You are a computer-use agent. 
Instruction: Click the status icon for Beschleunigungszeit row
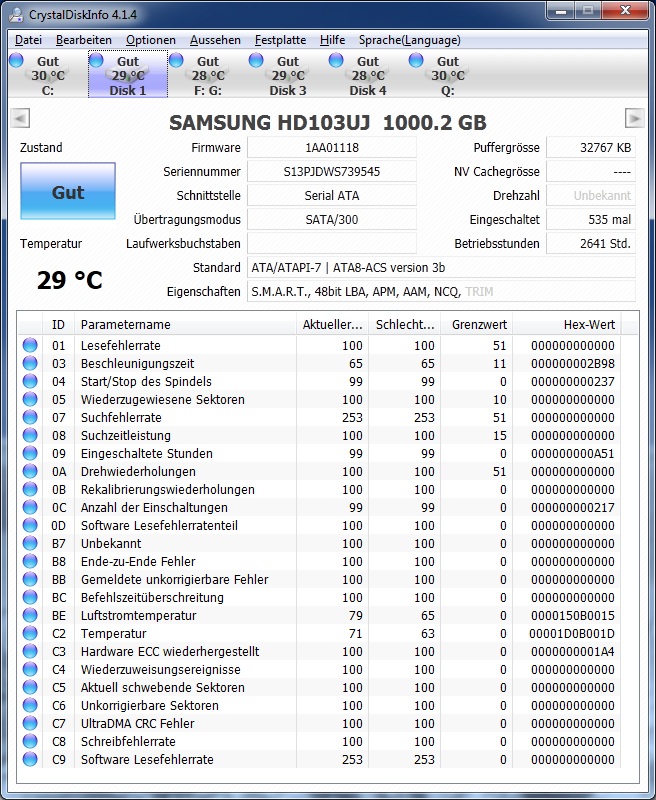[x=30, y=363]
